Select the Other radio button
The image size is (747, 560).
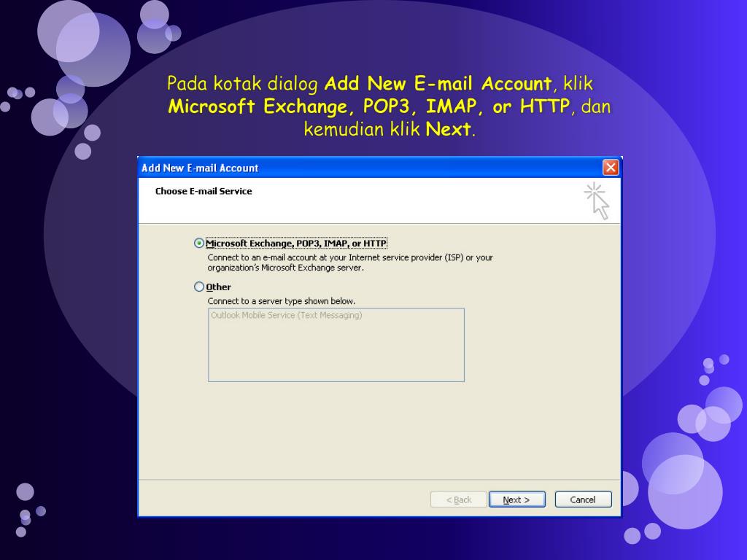199,287
